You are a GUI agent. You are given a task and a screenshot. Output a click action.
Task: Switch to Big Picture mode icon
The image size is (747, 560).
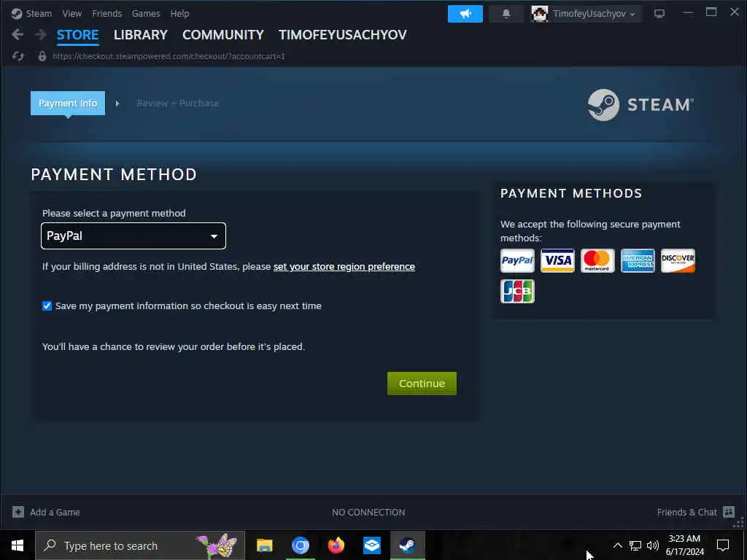click(x=659, y=14)
